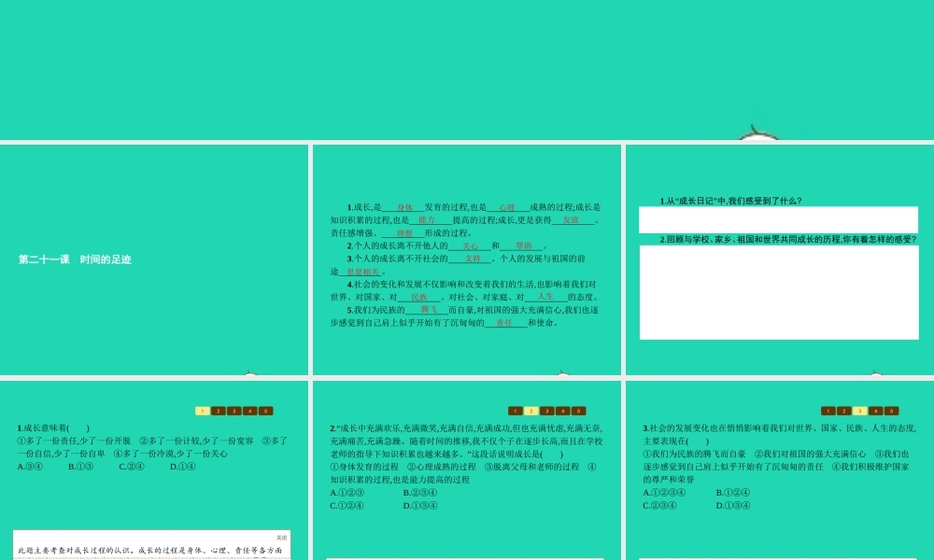Click the red answer 关心 in item 2
This screenshot has width=934, height=560.
click(471, 246)
